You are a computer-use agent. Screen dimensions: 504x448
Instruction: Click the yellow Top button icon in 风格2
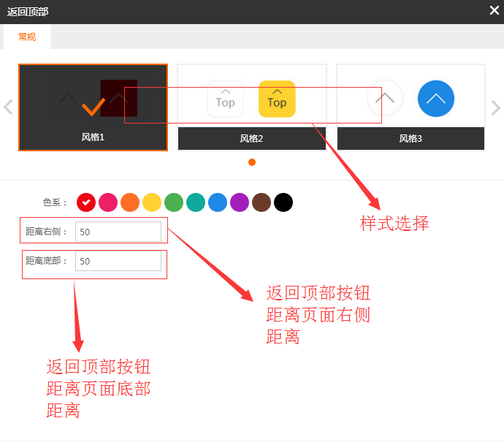tap(277, 99)
